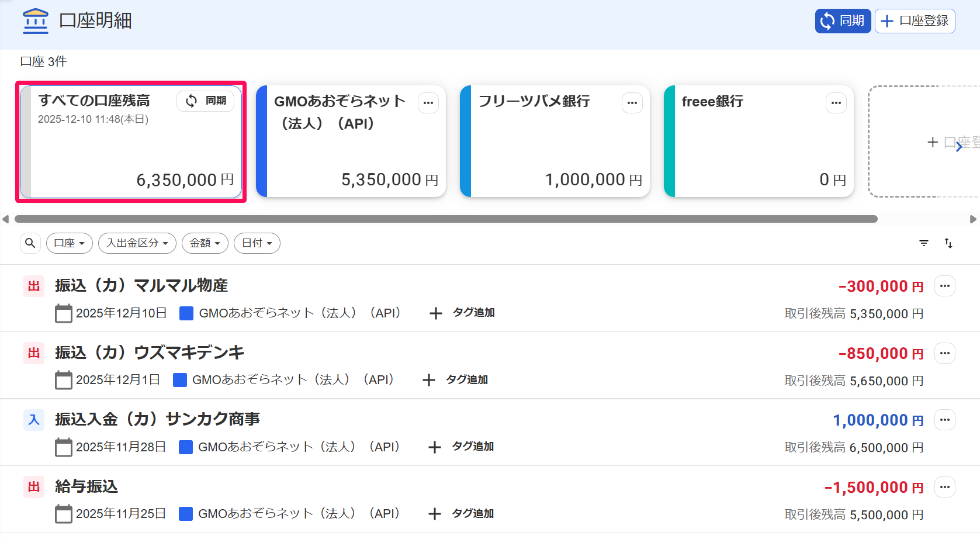Add tag to ウズマキデンキ transaction
Image resolution: width=980 pixels, height=539 pixels.
tap(455, 380)
